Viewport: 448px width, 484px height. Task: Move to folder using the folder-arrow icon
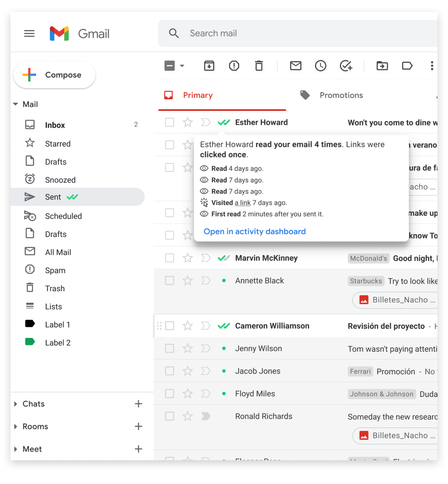click(382, 66)
